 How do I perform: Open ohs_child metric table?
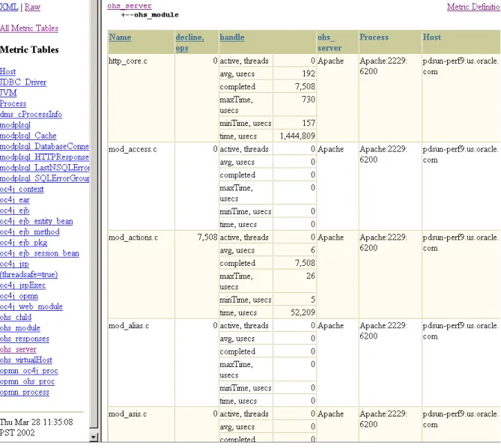[16, 318]
